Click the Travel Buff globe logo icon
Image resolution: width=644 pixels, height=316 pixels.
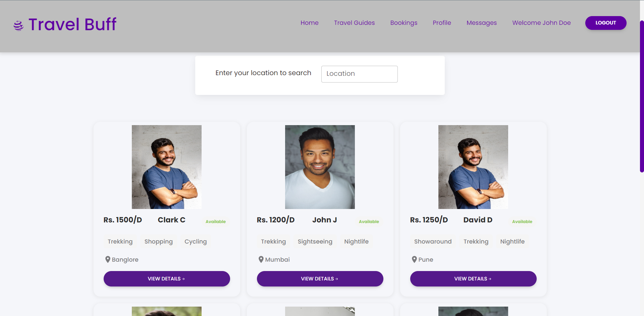18,24
